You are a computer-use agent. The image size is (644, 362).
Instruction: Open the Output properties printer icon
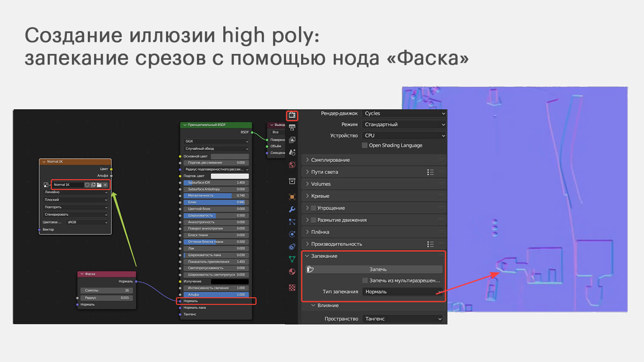click(x=292, y=127)
